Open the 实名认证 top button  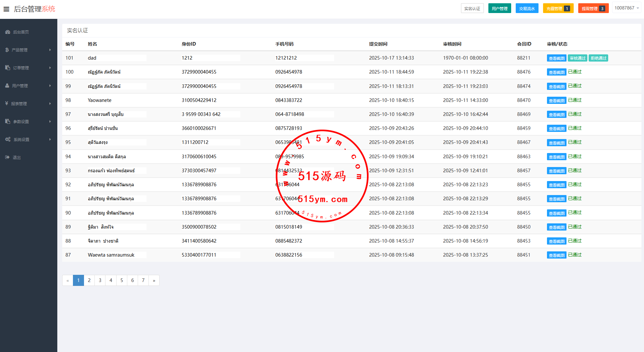tap(472, 8)
